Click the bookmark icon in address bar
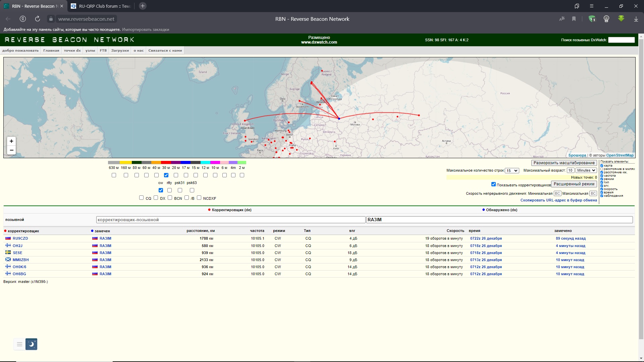This screenshot has height=362, width=644. [574, 19]
